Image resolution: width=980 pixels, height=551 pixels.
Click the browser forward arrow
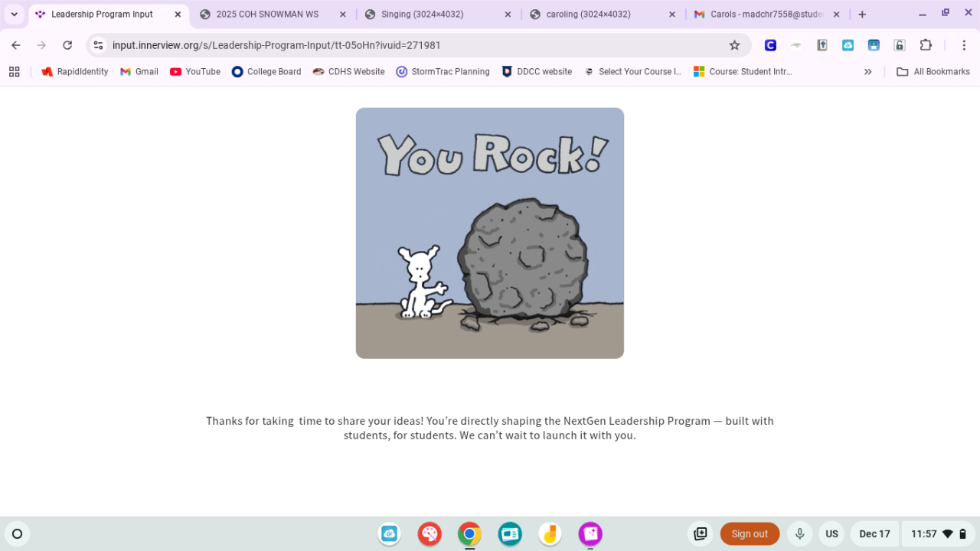pyautogui.click(x=41, y=45)
